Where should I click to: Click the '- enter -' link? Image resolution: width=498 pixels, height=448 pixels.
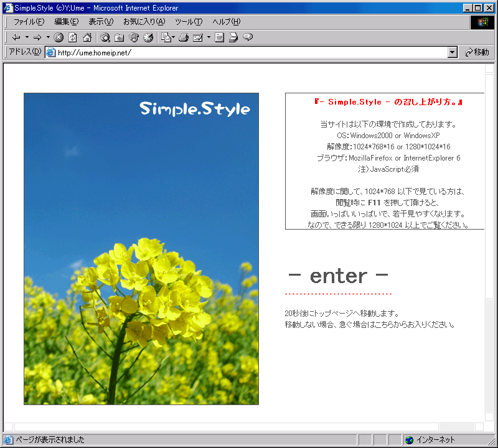coord(338,276)
